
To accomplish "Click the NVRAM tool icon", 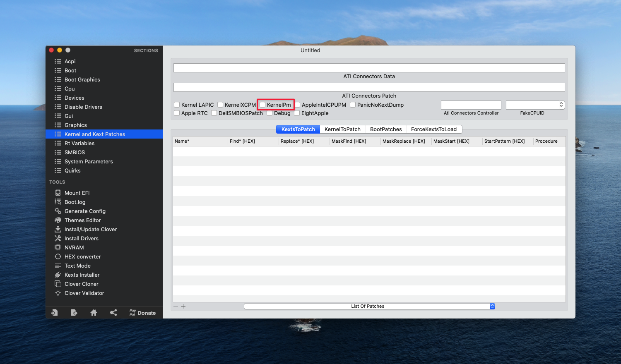I will pyautogui.click(x=58, y=247).
